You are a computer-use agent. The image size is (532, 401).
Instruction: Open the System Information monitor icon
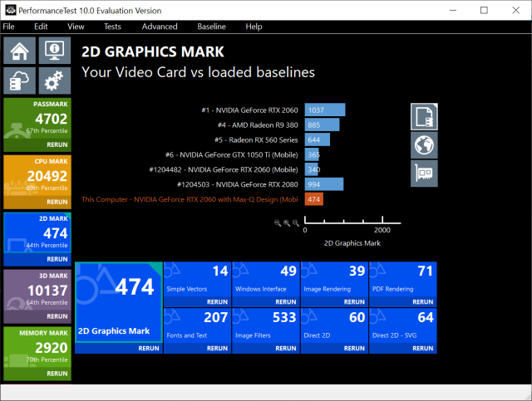55,51
